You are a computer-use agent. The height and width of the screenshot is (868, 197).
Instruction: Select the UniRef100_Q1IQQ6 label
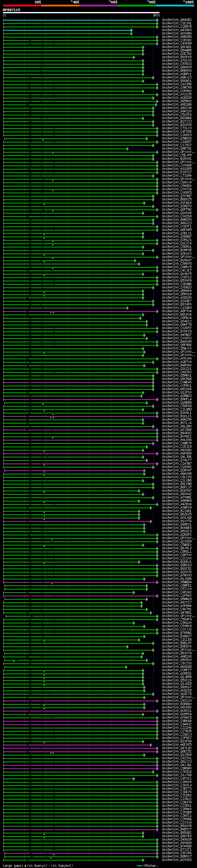coord(177,430)
